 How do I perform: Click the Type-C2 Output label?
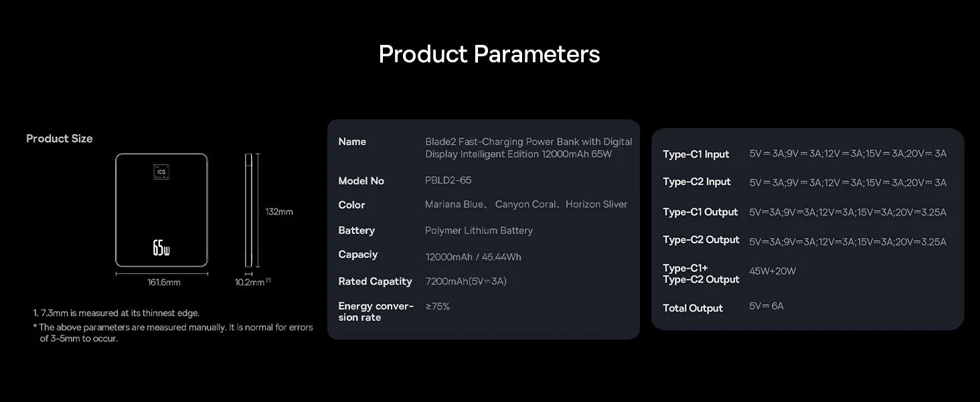tap(701, 240)
